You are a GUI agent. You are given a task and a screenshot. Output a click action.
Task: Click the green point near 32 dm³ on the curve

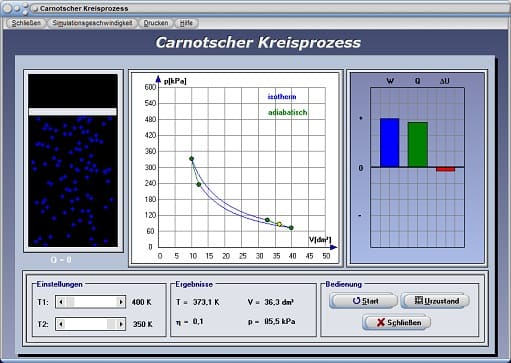(x=267, y=220)
